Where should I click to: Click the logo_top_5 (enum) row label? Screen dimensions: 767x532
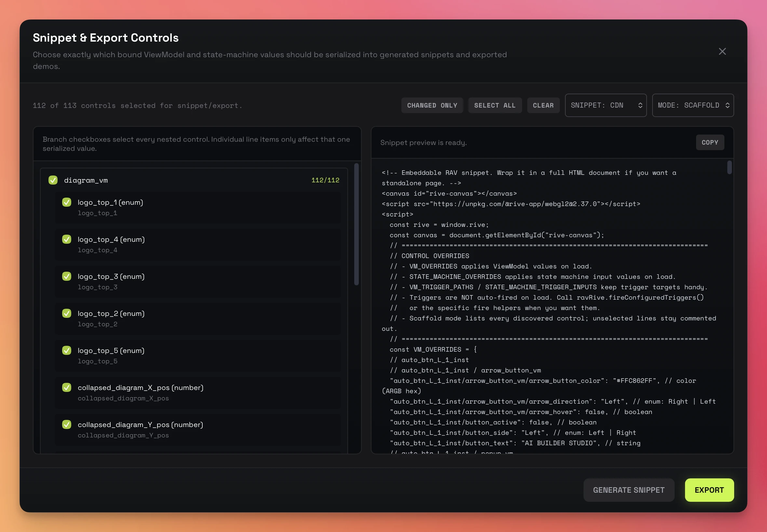(x=111, y=350)
